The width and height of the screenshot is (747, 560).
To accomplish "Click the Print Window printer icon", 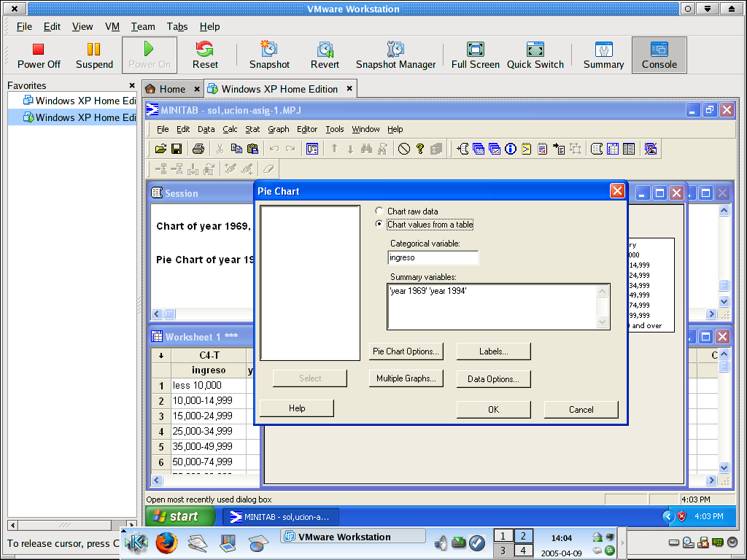I will [198, 149].
